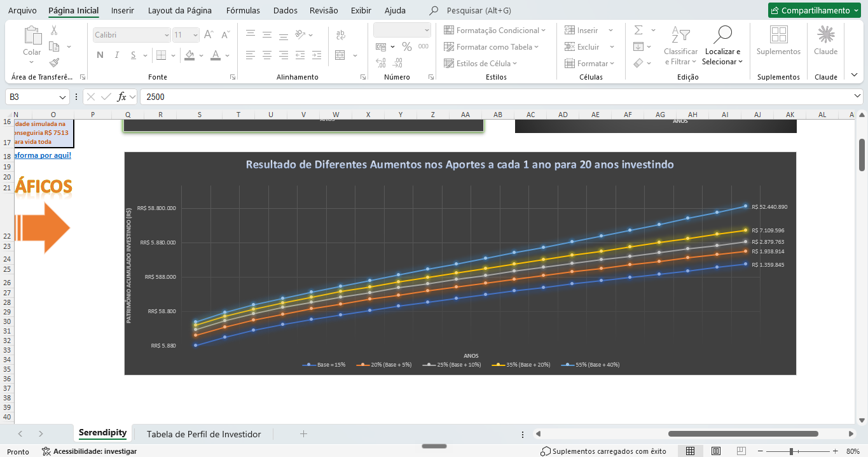
Task: Click the scissors Cut icon
Action: click(54, 31)
